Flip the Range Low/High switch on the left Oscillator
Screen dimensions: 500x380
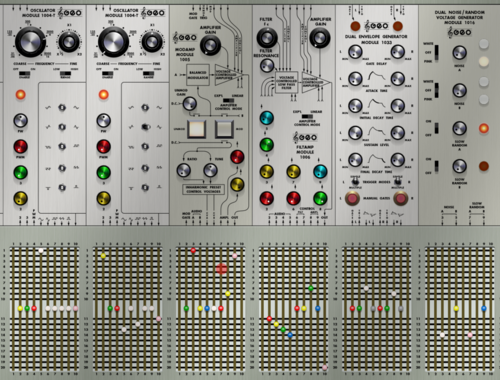[x=65, y=73]
